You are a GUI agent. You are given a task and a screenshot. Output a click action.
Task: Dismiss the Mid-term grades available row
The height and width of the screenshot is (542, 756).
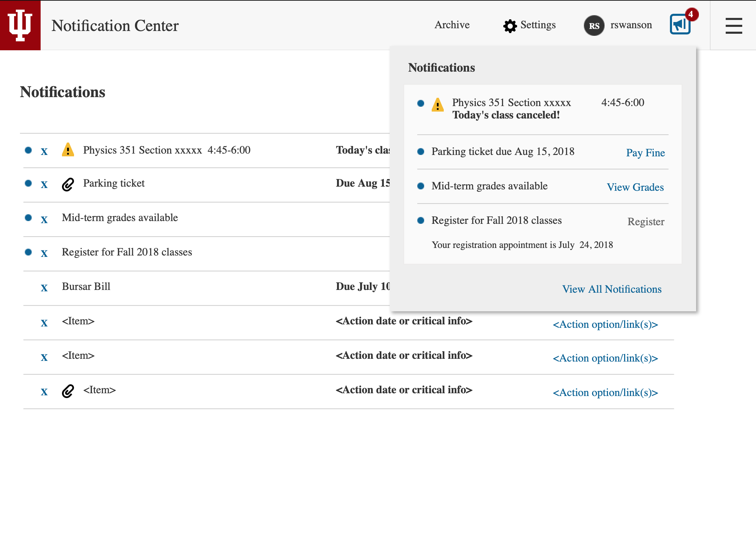point(44,219)
